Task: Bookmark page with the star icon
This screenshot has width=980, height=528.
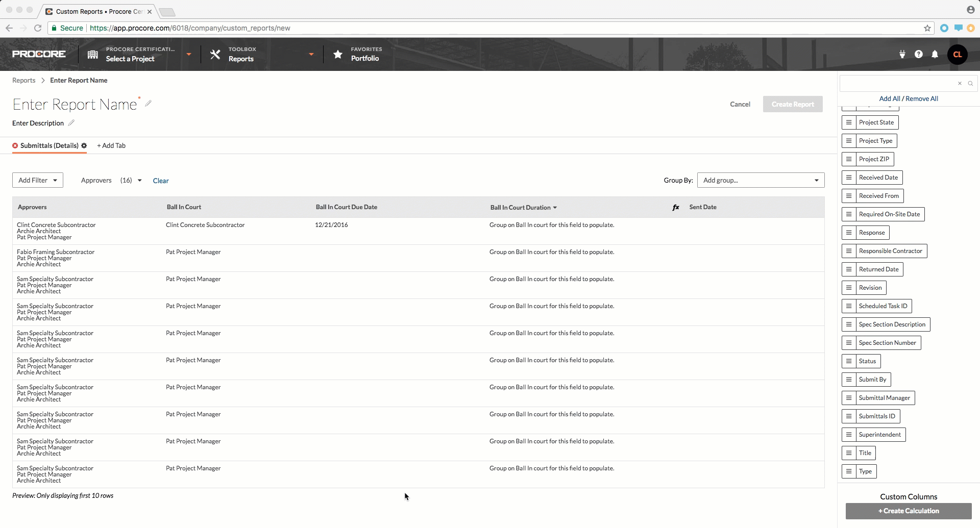Action: (x=927, y=28)
